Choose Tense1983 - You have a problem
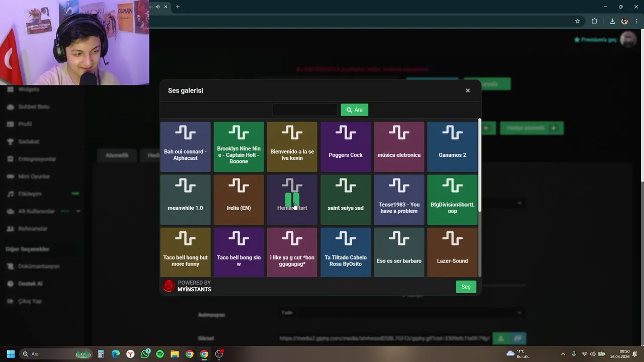Screen dimensions: 644x362 point(399,200)
